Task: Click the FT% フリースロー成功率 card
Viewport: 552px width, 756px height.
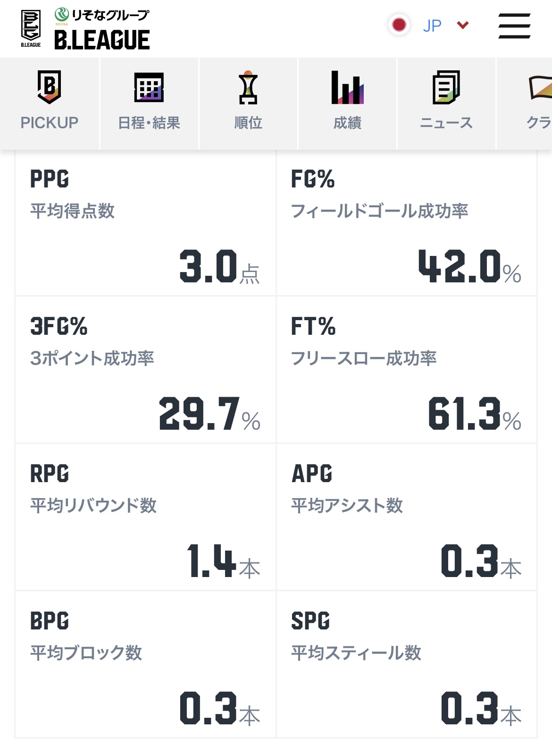Action: click(407, 370)
